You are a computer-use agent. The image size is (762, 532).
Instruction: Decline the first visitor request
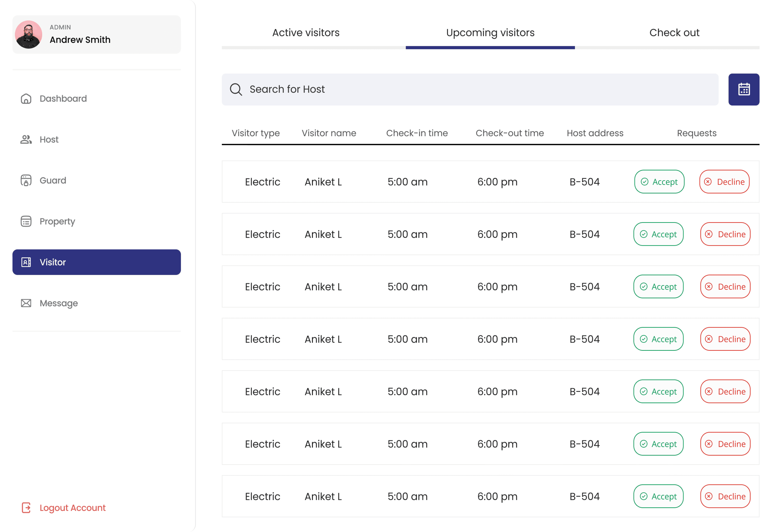point(724,182)
